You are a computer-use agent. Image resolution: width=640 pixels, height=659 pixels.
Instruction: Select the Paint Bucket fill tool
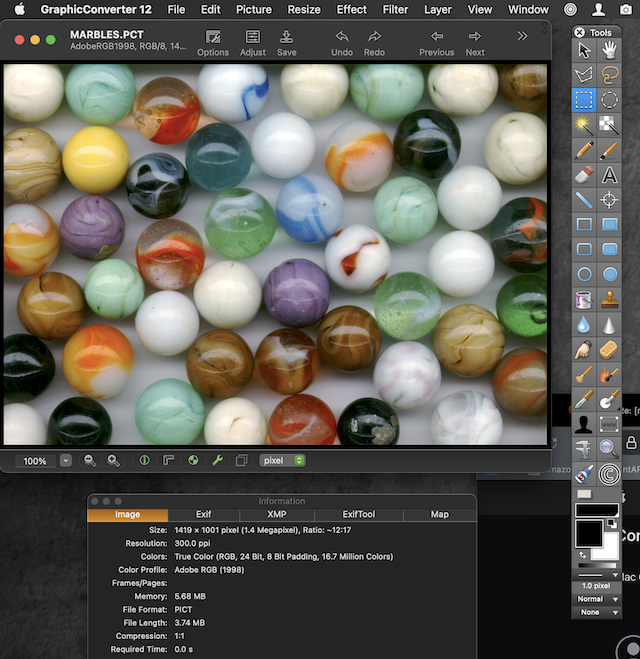click(583, 300)
